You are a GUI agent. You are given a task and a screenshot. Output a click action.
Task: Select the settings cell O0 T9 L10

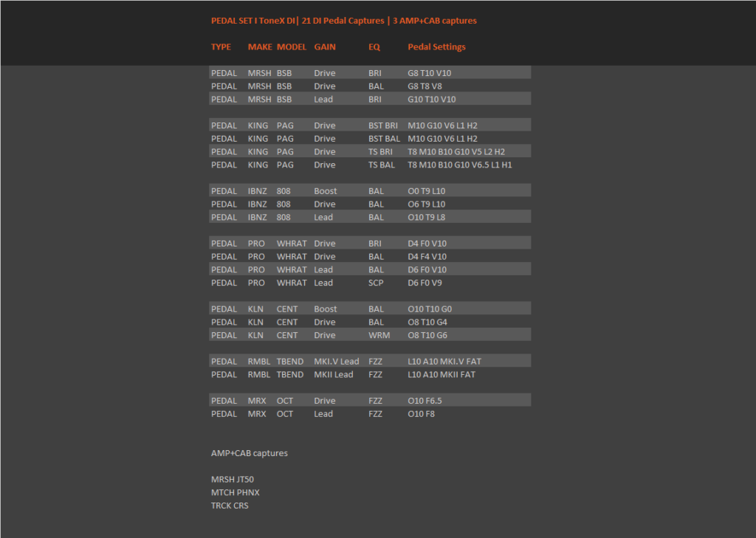427,191
